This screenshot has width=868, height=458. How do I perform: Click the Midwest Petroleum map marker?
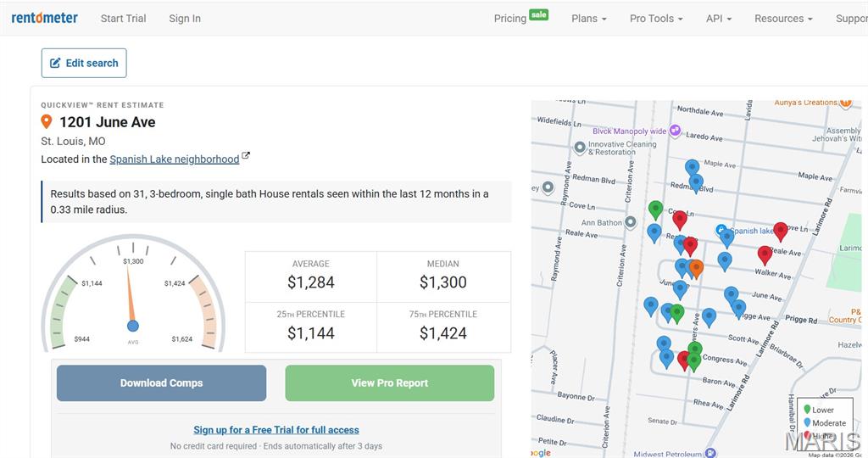click(x=711, y=453)
